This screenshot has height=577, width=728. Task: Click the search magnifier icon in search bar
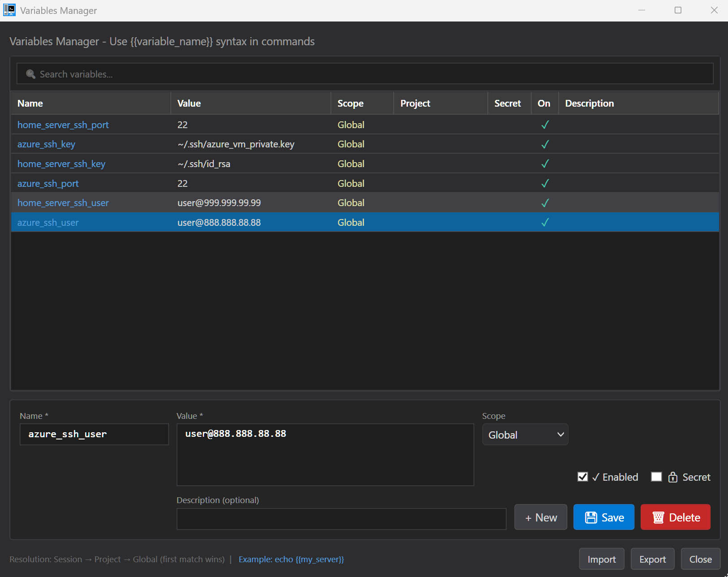click(30, 73)
